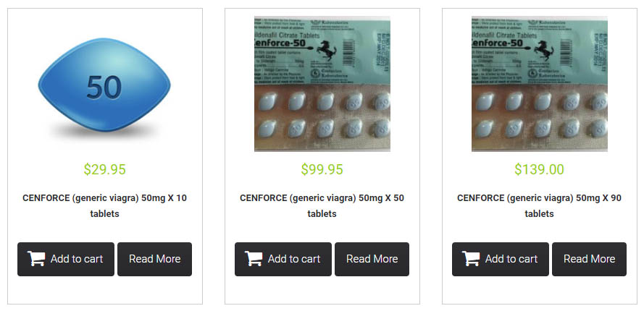Open Read More for 10 tablets product
Screen dimensions: 644x311
pos(154,259)
